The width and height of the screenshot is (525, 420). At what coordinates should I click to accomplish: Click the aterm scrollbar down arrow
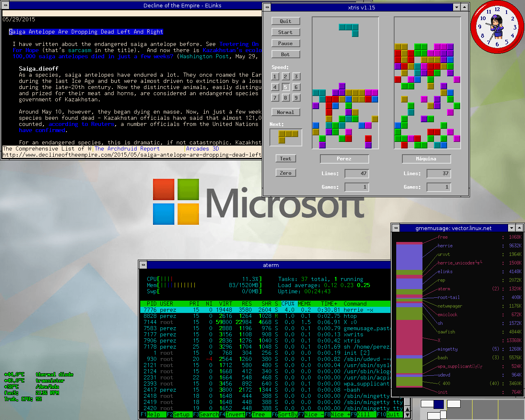407,415
